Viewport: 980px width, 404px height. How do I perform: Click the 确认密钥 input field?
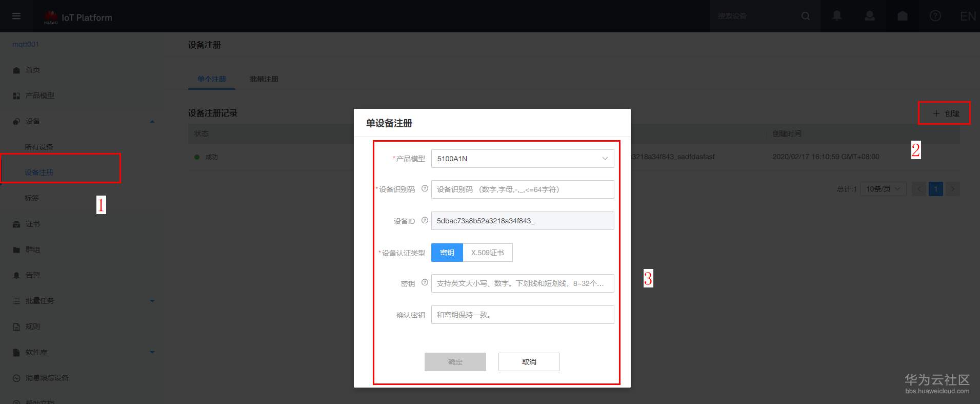click(523, 315)
